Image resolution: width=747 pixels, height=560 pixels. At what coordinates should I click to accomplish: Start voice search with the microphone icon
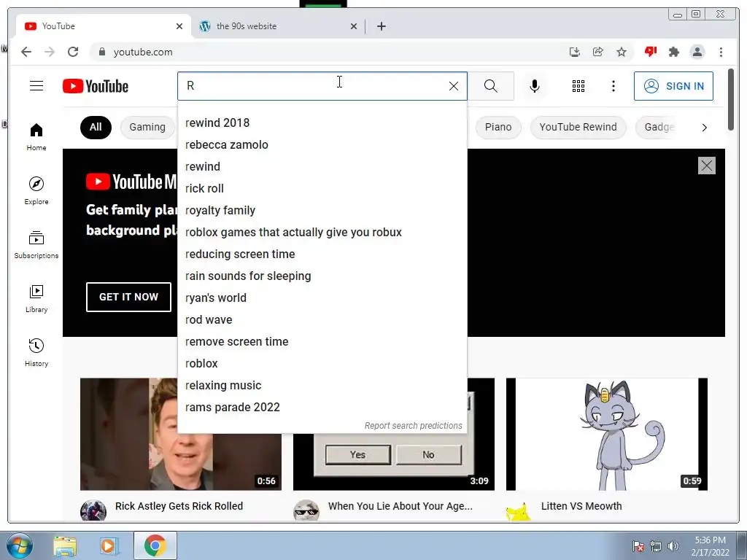(535, 86)
